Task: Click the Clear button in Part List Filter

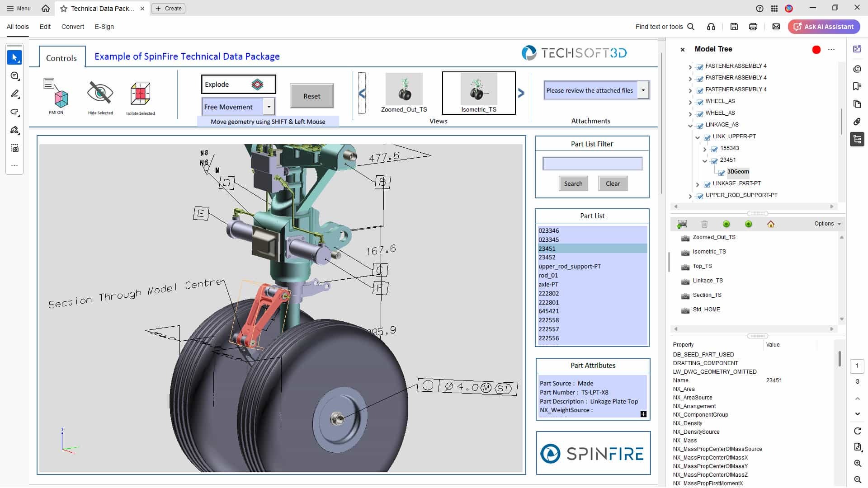Action: pyautogui.click(x=613, y=183)
